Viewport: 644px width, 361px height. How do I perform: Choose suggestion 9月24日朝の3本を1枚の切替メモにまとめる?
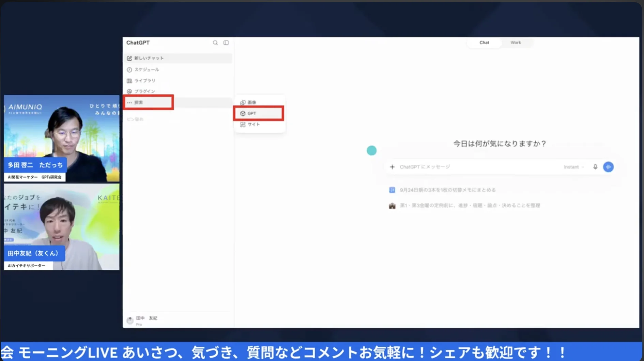coord(448,190)
